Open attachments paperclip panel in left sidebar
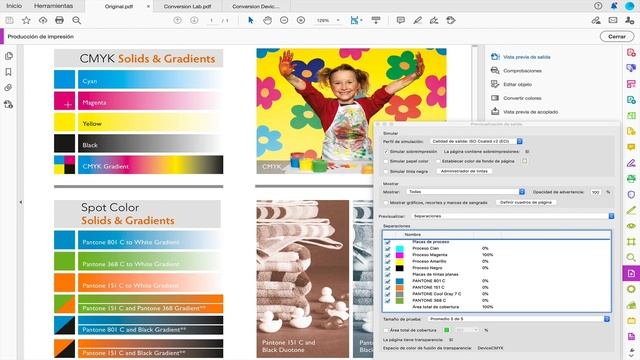Image resolution: width=640 pixels, height=360 pixels. (x=9, y=87)
